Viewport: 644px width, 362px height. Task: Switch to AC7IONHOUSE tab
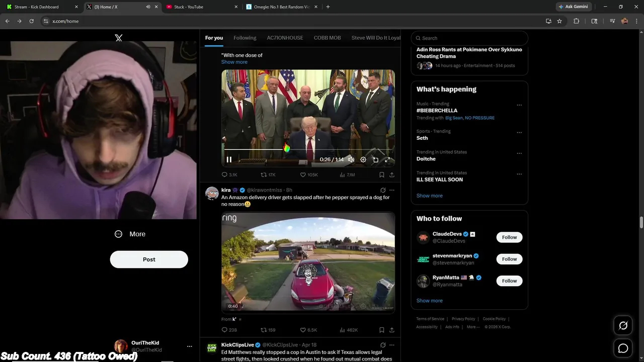pos(285,38)
